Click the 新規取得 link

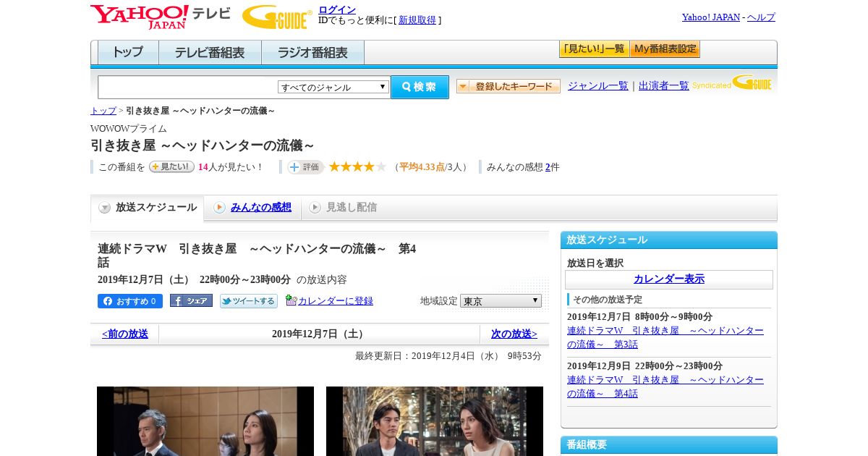pyautogui.click(x=417, y=20)
